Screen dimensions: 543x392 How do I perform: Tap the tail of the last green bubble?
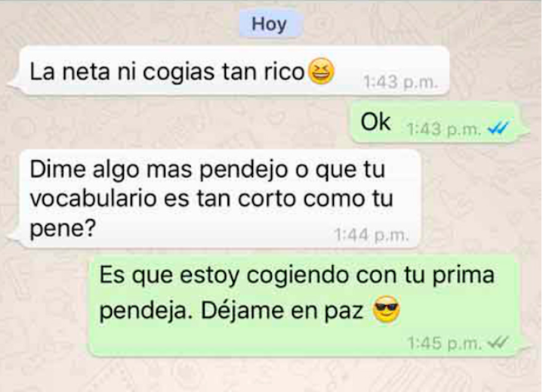(x=525, y=346)
